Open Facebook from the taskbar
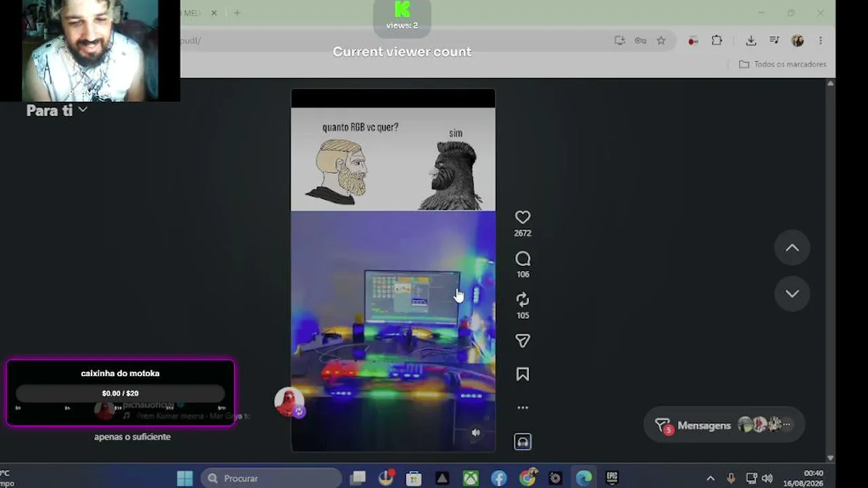 (x=498, y=479)
